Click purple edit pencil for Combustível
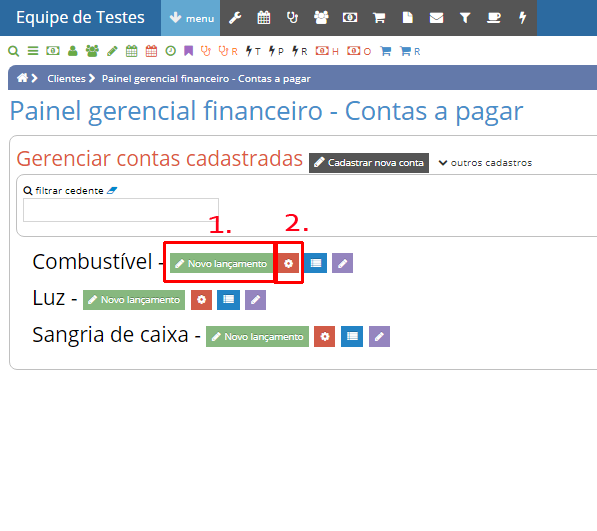 click(342, 263)
